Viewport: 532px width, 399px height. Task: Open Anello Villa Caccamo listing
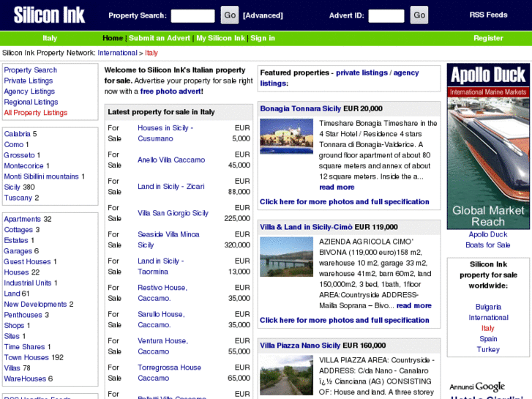[171, 160]
